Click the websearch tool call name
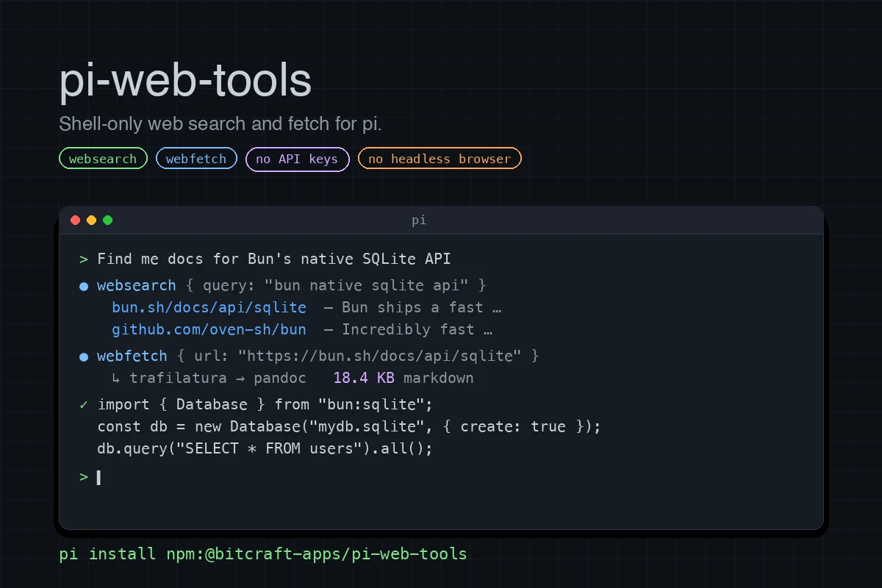 [137, 285]
